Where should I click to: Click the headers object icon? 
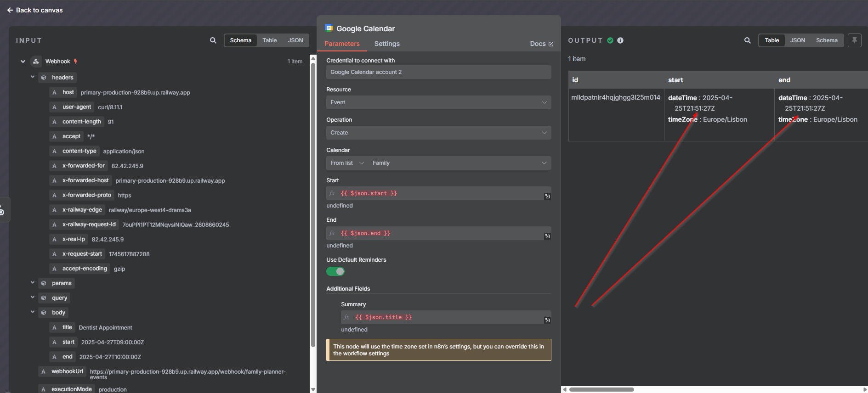point(44,78)
